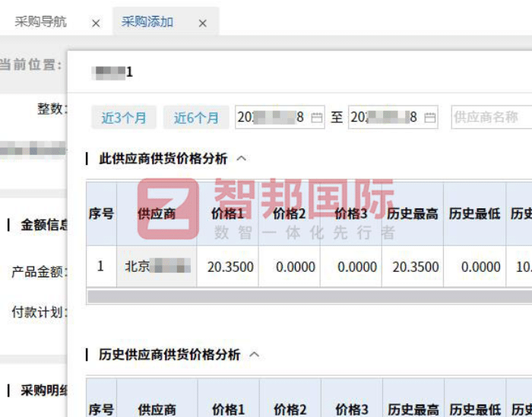The image size is (532, 417).
Task: Click 序号 header in the top table
Action: [101, 214]
